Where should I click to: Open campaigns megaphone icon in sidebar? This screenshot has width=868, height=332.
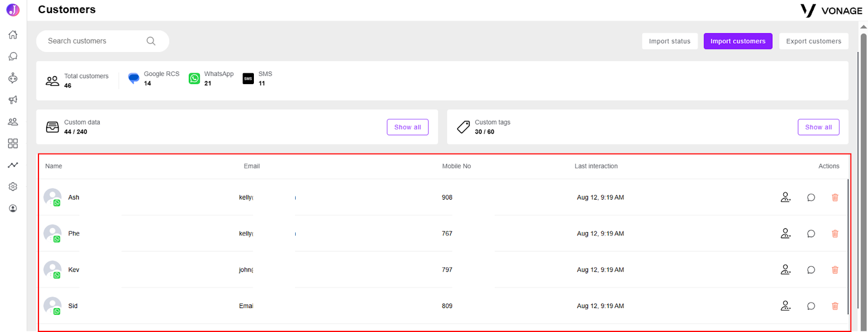click(13, 100)
